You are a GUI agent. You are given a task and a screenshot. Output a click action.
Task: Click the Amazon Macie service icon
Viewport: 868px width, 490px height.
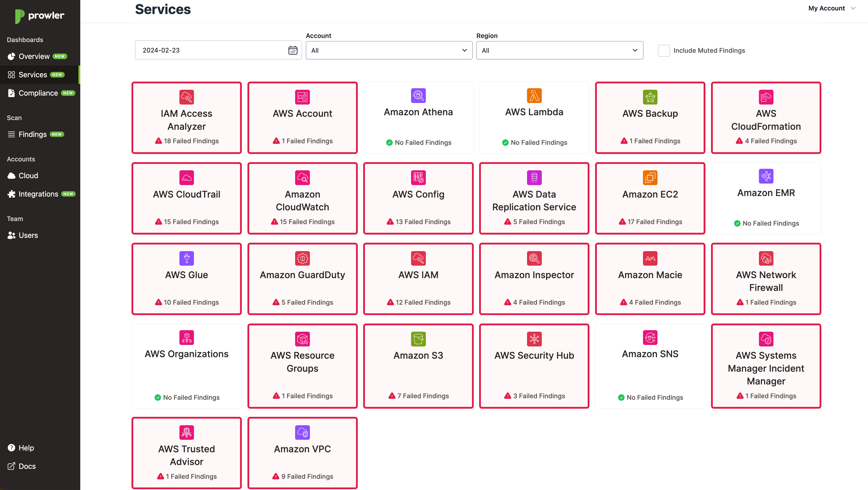tap(650, 259)
